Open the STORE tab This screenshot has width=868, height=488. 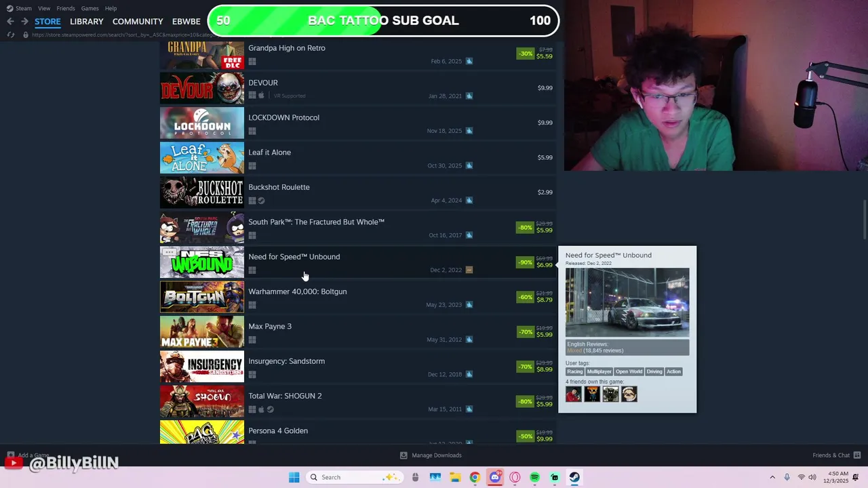tap(47, 22)
